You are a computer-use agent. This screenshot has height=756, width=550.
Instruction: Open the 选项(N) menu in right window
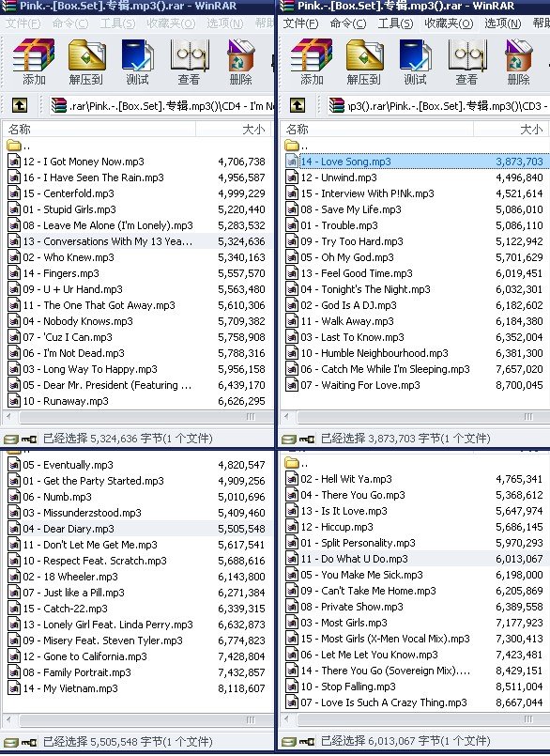pyautogui.click(x=503, y=23)
